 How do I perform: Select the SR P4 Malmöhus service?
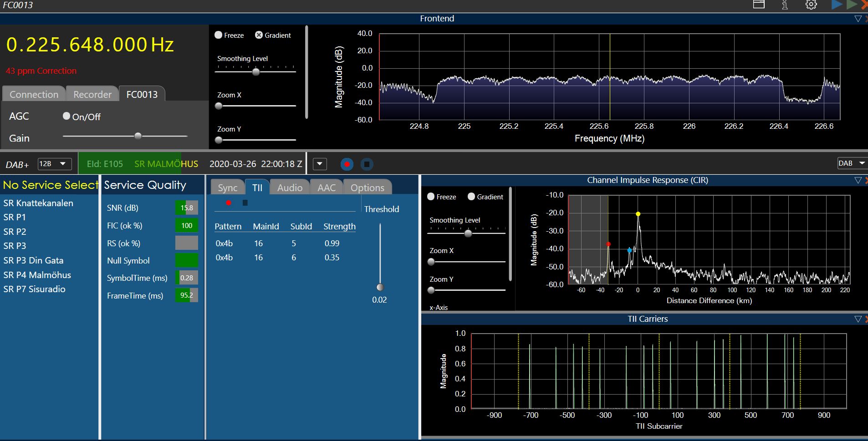click(37, 275)
